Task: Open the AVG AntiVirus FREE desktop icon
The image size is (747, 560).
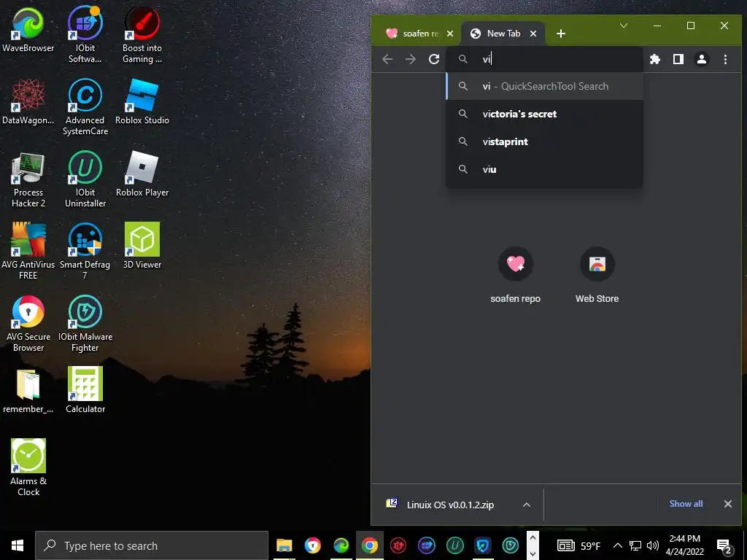Action: pyautogui.click(x=28, y=251)
